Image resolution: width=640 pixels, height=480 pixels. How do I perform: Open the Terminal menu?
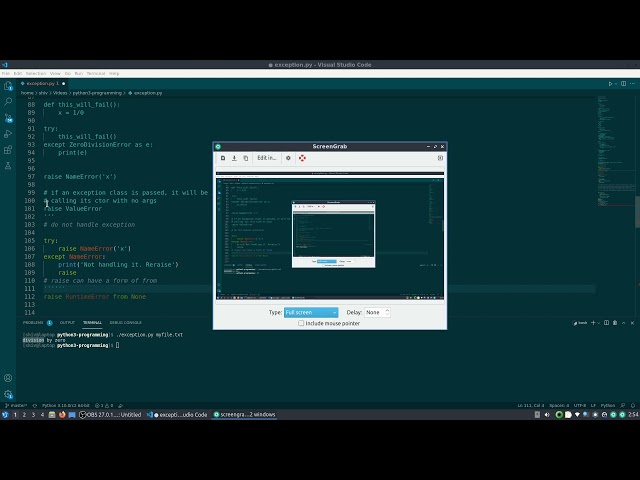tap(96, 73)
